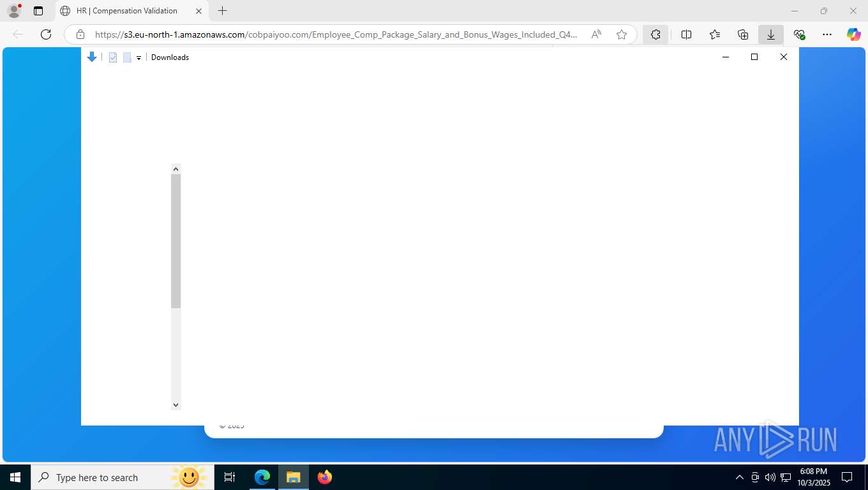Switch to File Explorer on taskbar
The height and width of the screenshot is (490, 868).
[294, 477]
